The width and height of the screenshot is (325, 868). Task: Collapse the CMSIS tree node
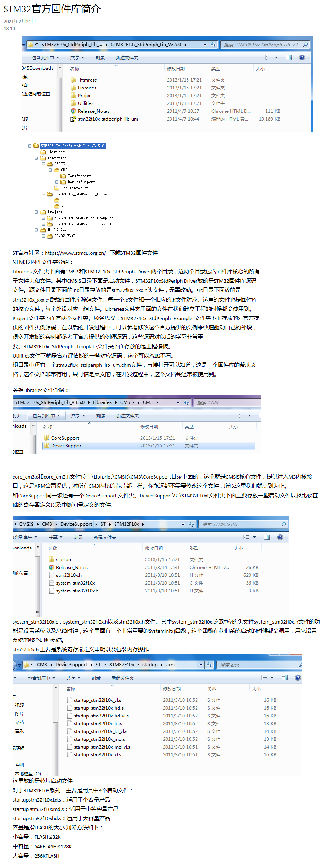43,164
